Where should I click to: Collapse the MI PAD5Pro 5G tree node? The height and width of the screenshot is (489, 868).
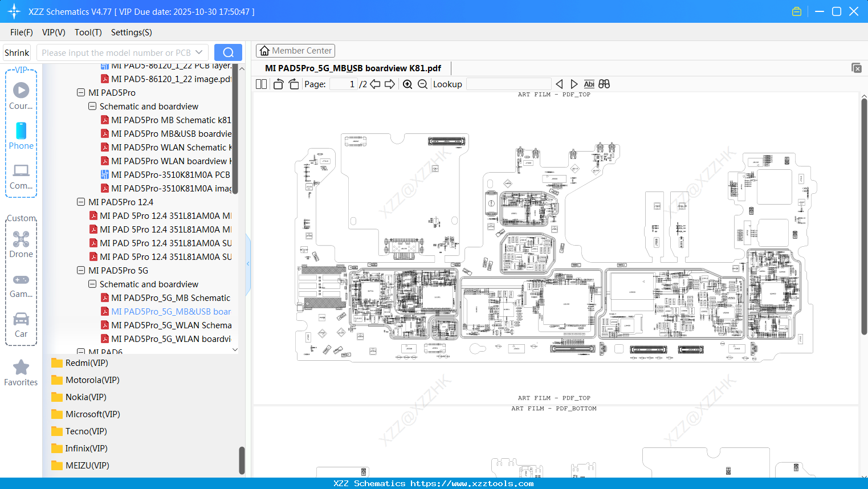80,270
